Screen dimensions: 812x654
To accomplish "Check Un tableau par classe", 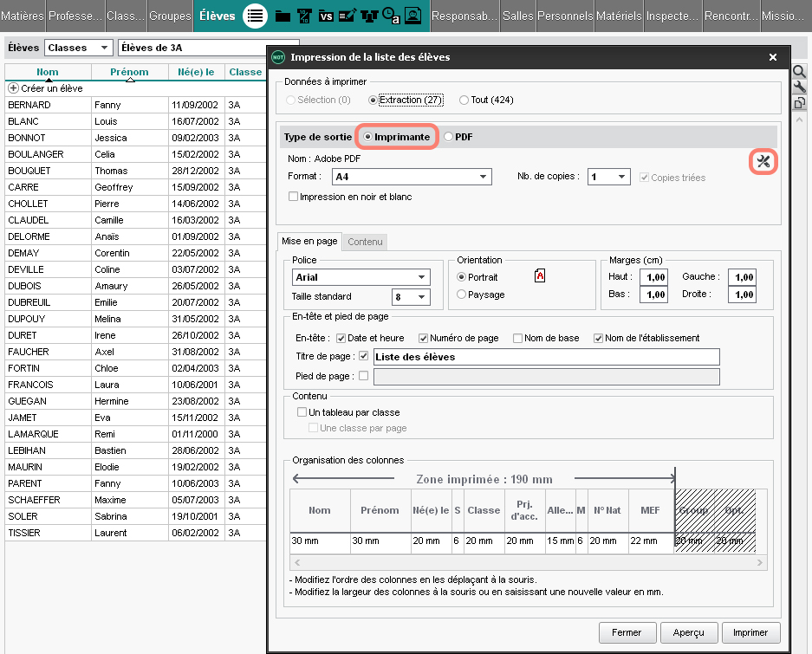I will tap(302, 412).
